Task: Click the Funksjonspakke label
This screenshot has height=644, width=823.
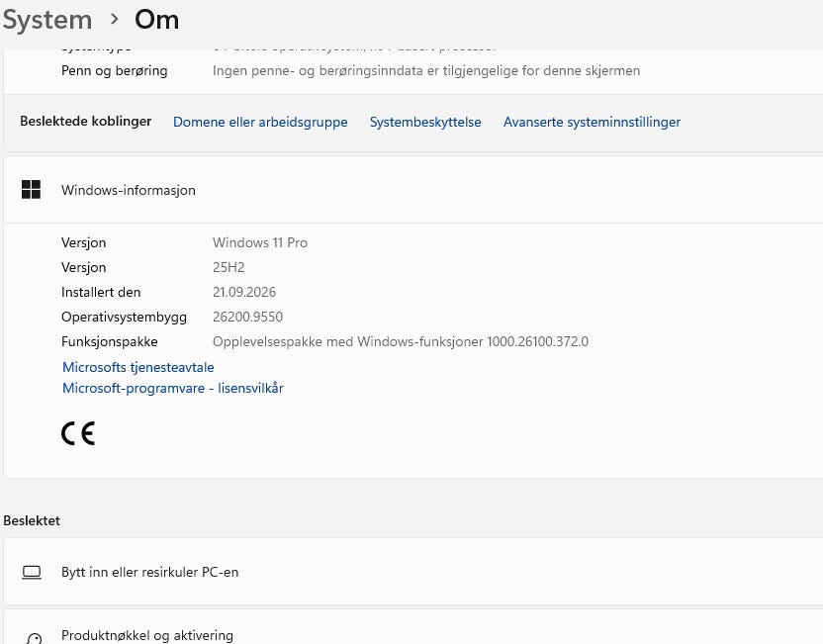Action: coord(109,341)
